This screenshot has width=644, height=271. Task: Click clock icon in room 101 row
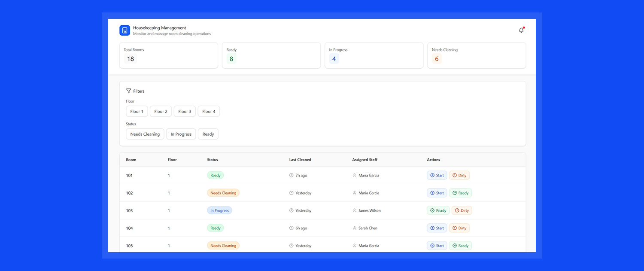click(292, 175)
